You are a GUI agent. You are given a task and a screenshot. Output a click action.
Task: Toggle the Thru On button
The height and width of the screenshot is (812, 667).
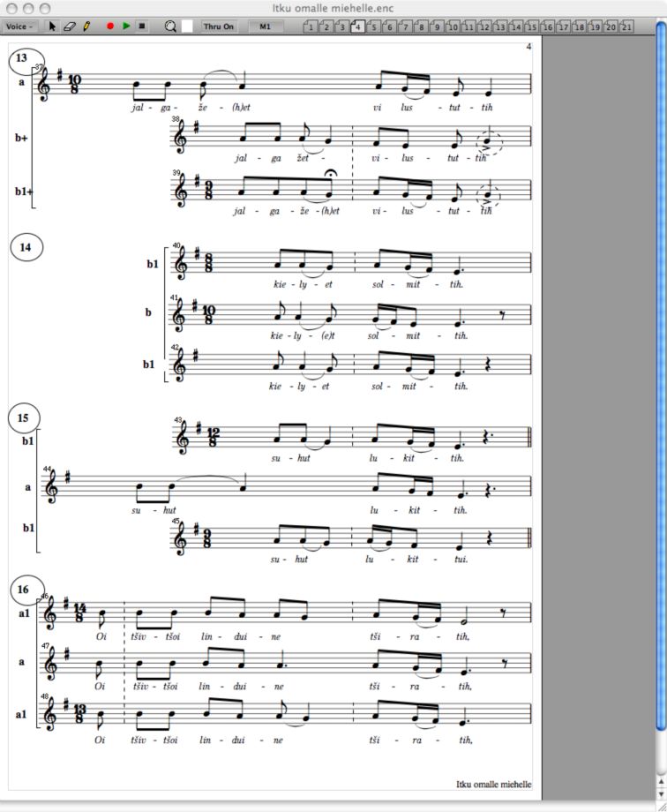pos(218,26)
